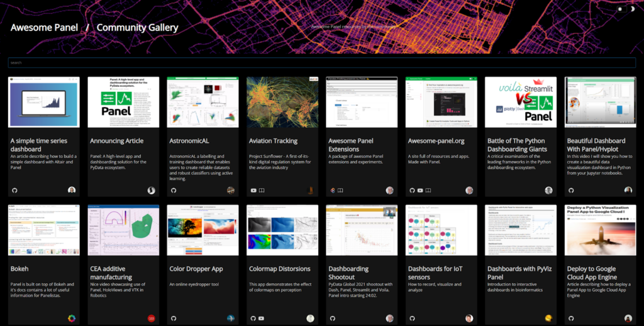Click the Awesome Panel header title
This screenshot has height=326, width=644.
(44, 28)
